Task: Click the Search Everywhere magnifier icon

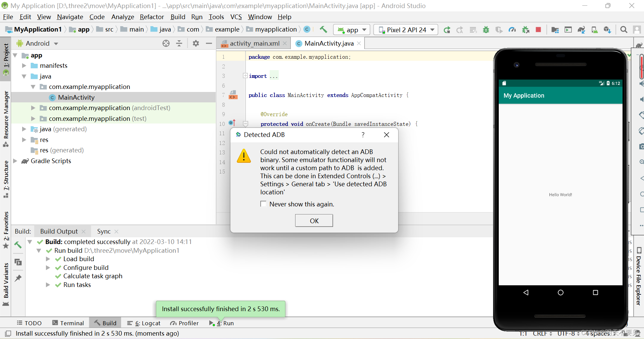Action: 624,30
